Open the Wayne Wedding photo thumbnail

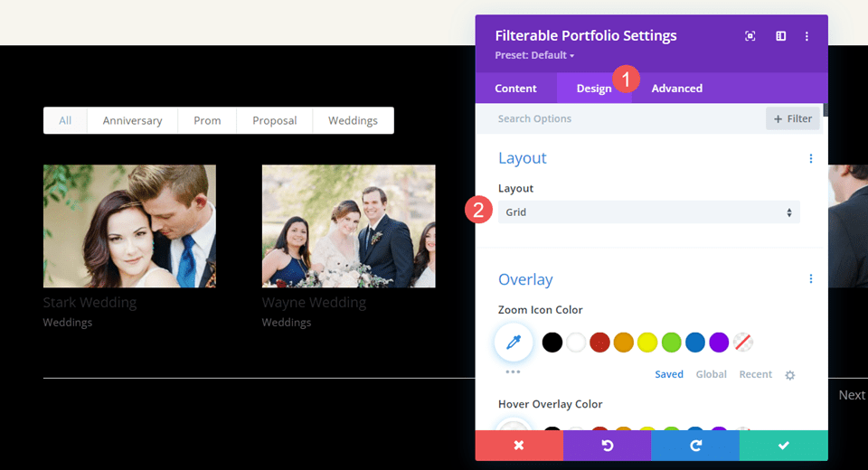(x=349, y=226)
